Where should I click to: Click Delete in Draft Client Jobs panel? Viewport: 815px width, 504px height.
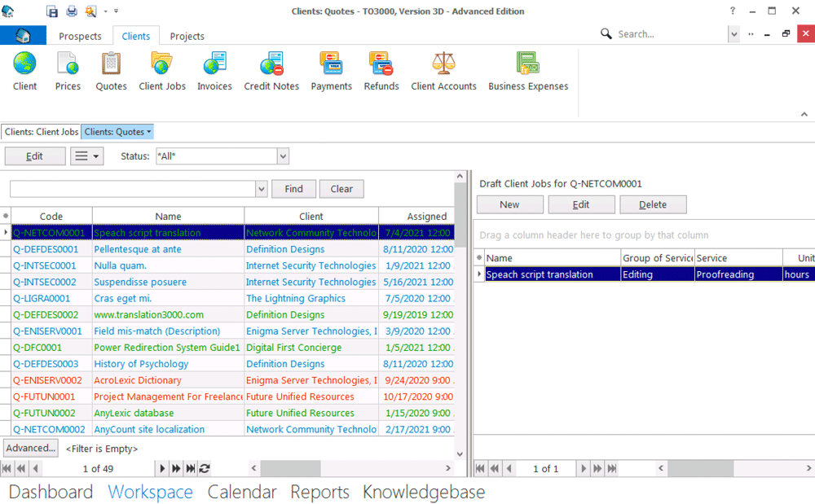[653, 204]
